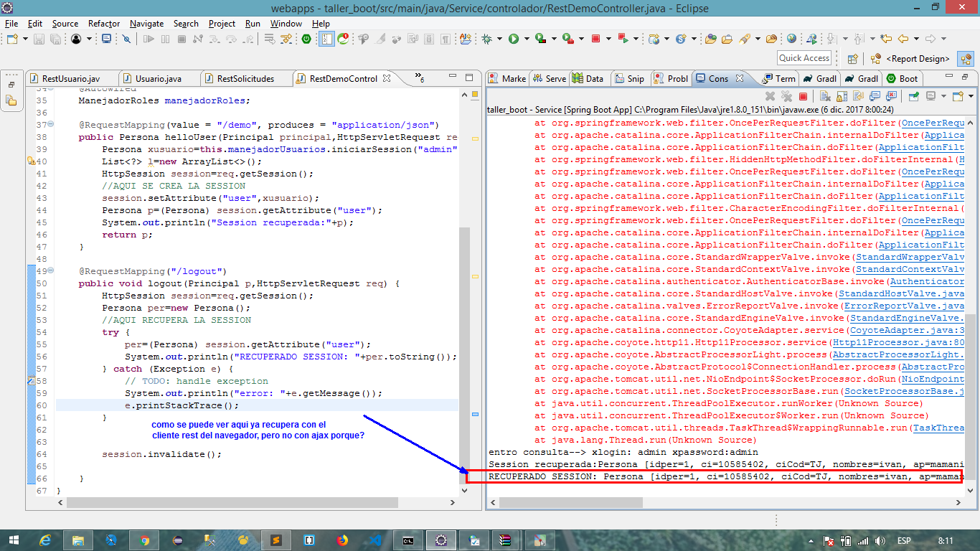Close the RestDemoControl editor tab

[388, 78]
